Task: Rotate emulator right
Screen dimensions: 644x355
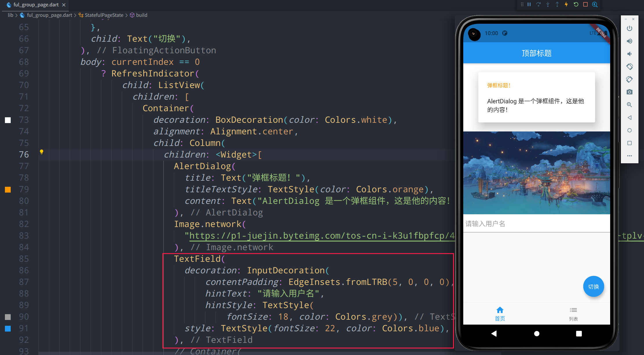Action: point(630,79)
